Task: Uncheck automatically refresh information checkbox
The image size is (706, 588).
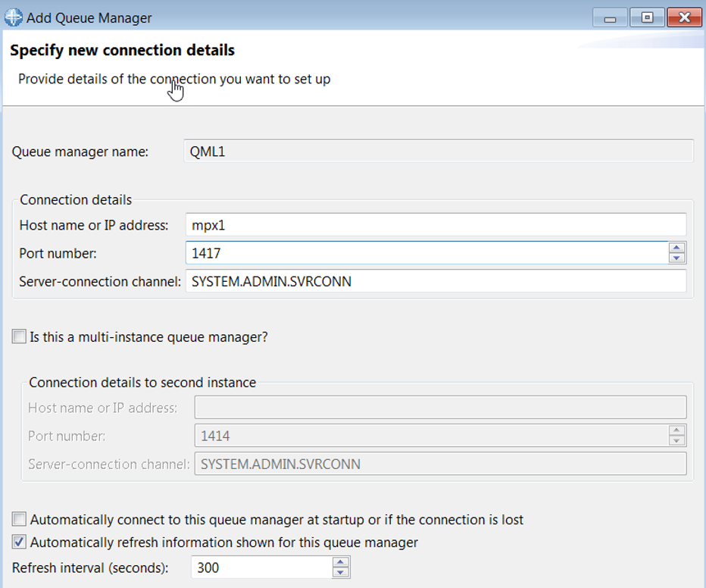Action: tap(19, 543)
